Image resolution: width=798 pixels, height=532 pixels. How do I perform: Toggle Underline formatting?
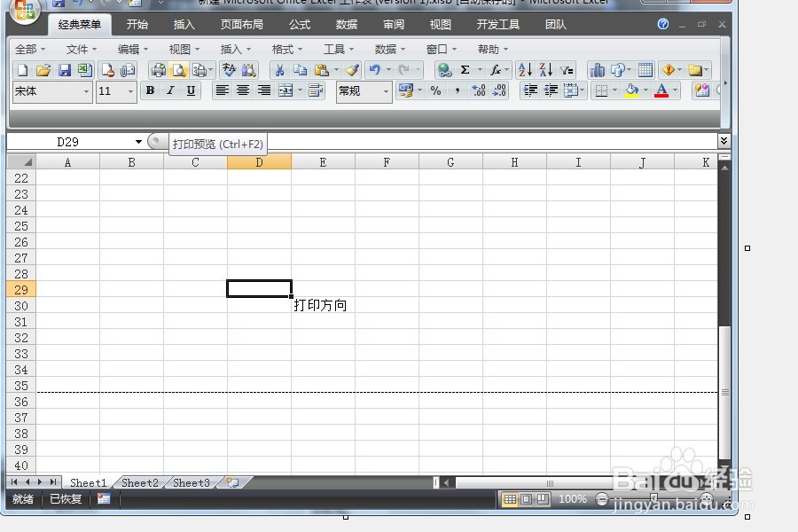[191, 90]
